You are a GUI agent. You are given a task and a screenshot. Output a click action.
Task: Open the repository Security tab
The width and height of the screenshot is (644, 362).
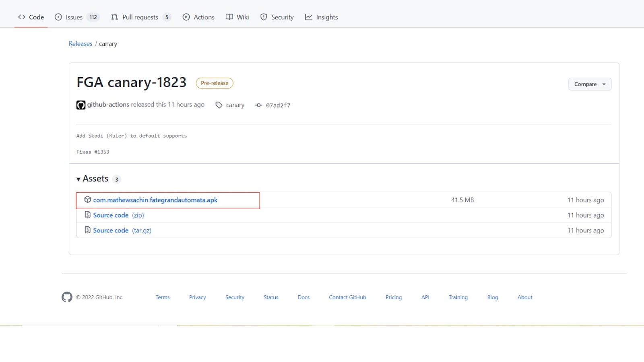pos(277,17)
